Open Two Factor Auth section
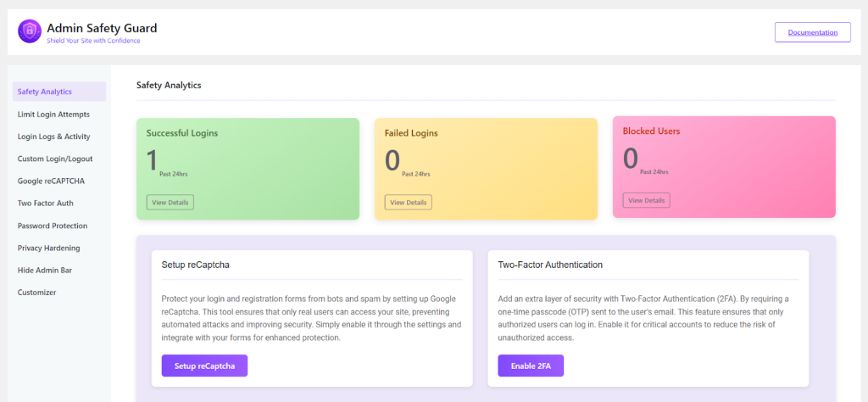This screenshot has width=868, height=402. (x=46, y=204)
